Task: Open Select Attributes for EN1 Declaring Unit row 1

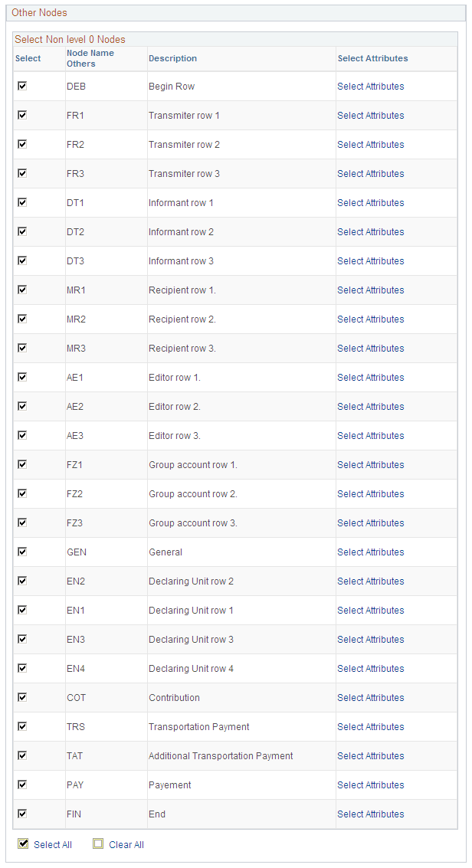Action: 371,610
